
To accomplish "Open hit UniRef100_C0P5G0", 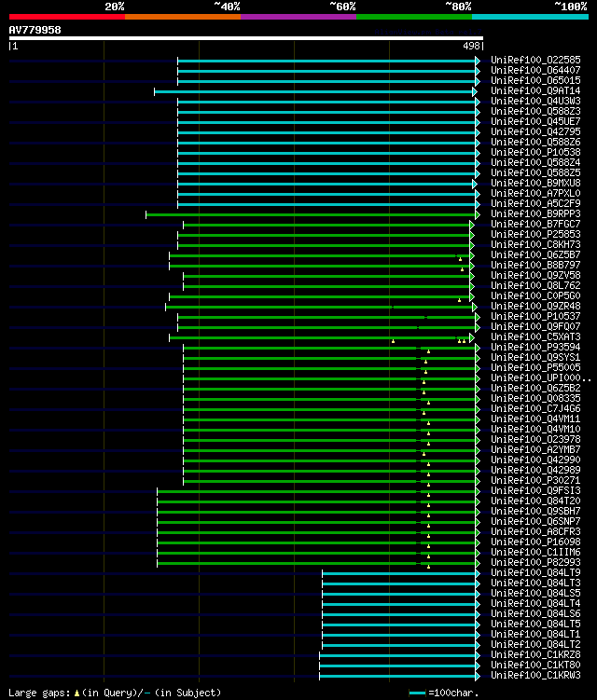I will (x=535, y=296).
